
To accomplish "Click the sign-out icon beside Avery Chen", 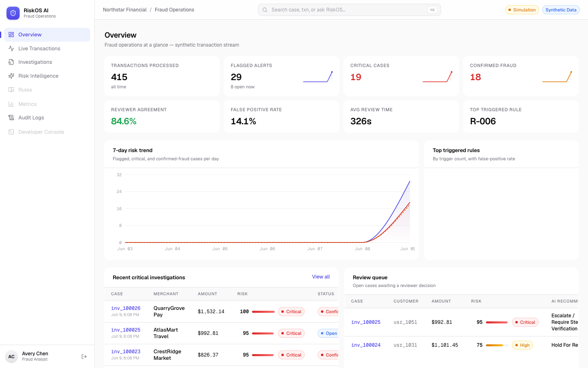I will 84,357.
